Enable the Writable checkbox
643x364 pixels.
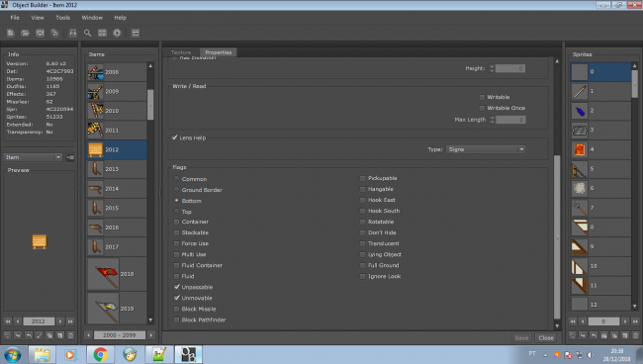(x=482, y=97)
